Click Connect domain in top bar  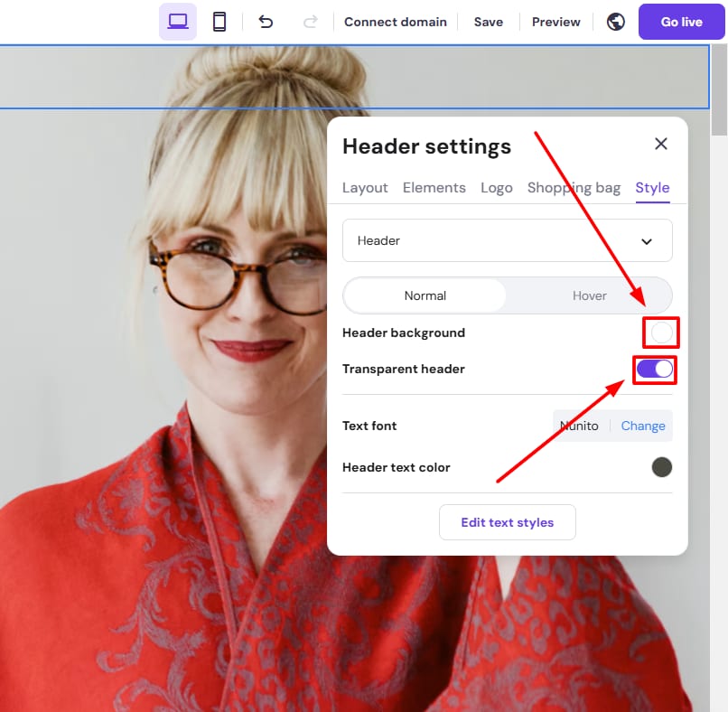coord(396,22)
